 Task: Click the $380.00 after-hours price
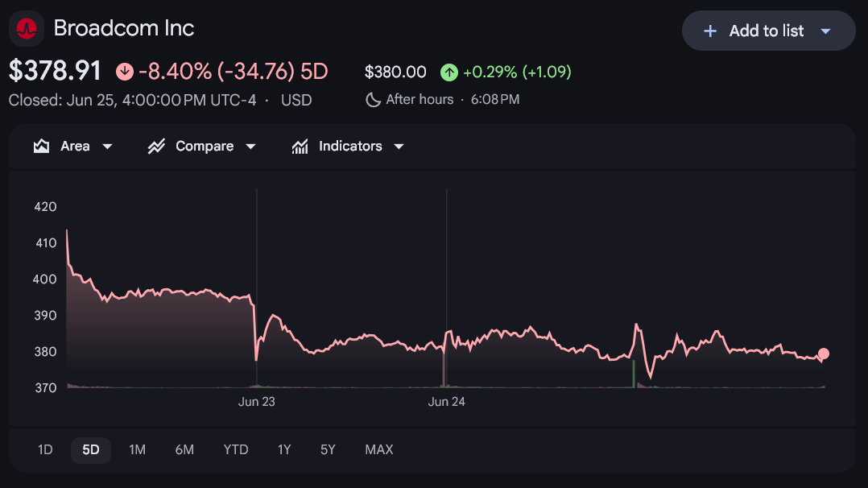tap(395, 72)
